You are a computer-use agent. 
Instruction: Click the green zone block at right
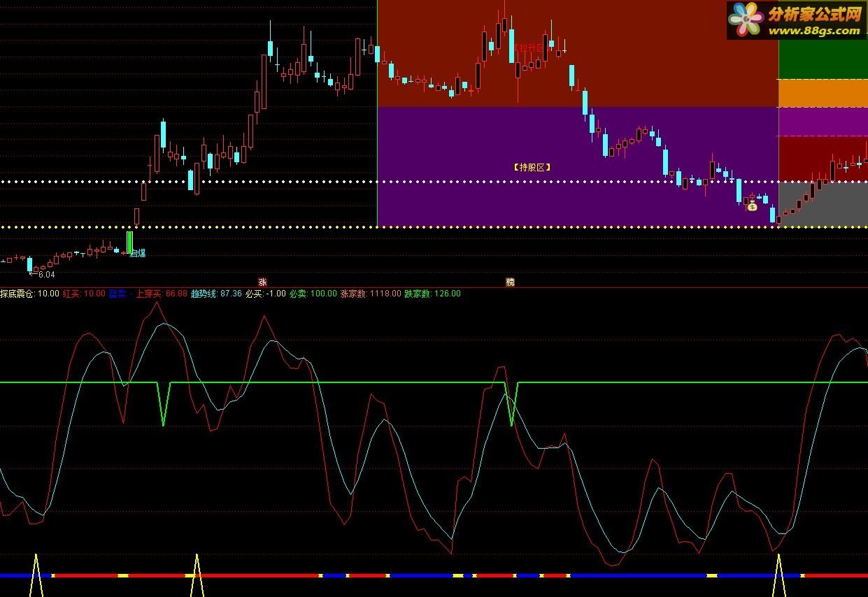(823, 59)
